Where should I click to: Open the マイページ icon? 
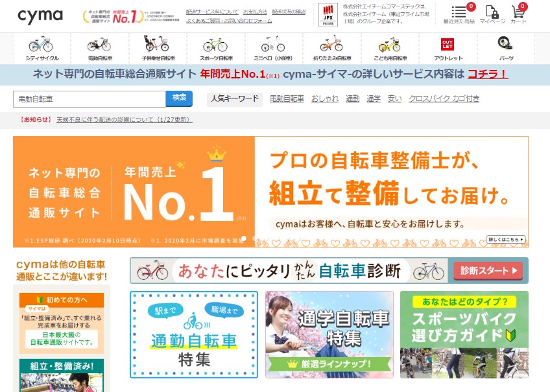(492, 14)
